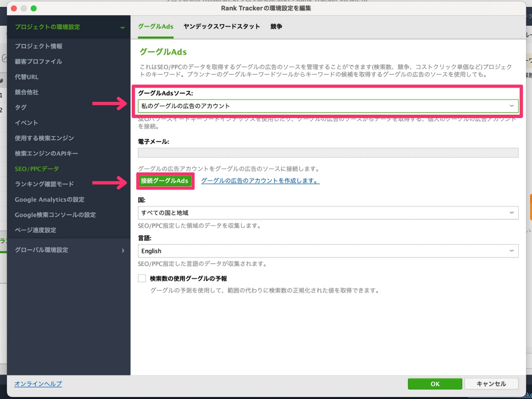This screenshot has height=399, width=532.
Task: Click the 接続グーグルAds button
Action: pos(165,181)
